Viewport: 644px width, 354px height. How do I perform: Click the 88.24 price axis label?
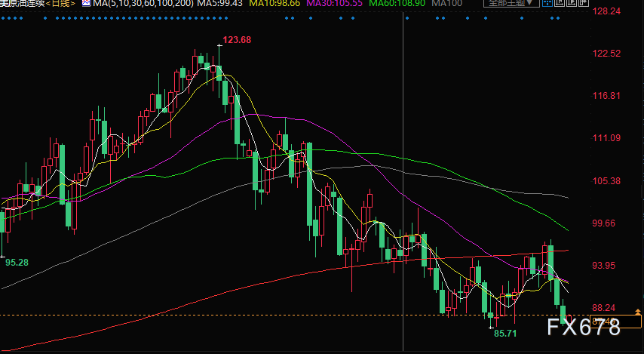[x=604, y=308]
